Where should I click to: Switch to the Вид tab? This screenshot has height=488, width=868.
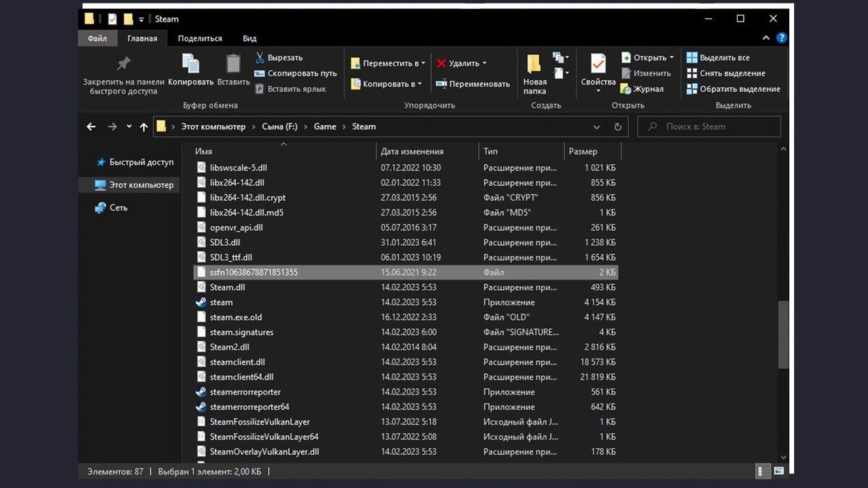(250, 38)
